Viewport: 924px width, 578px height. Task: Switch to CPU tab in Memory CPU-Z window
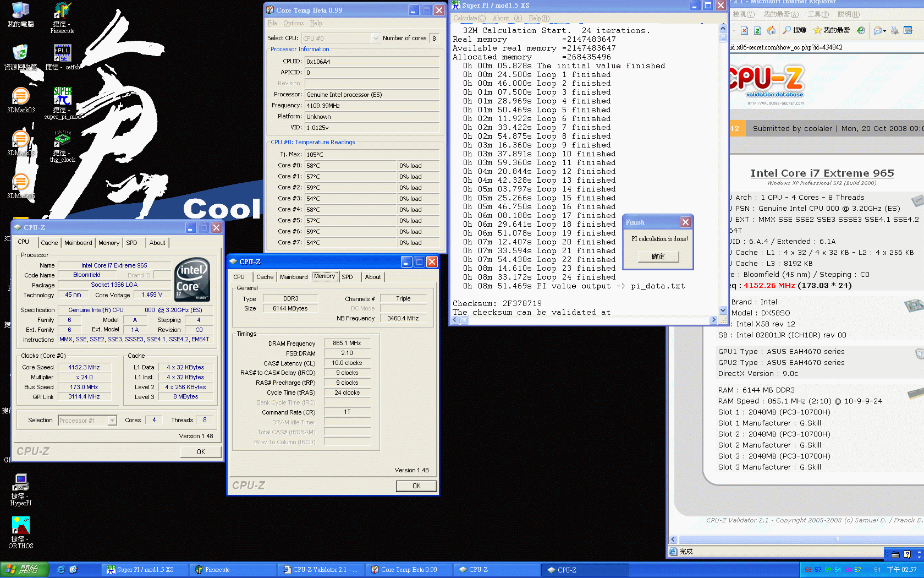pyautogui.click(x=239, y=277)
